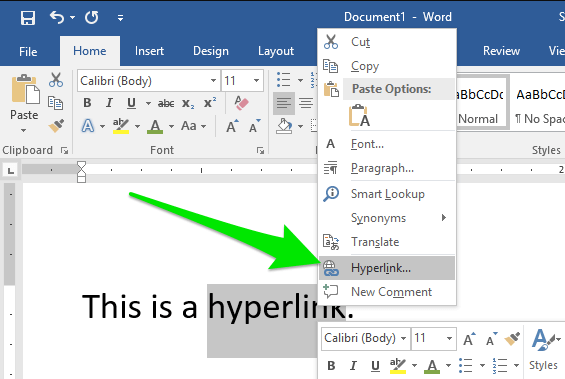This screenshot has width=565, height=379.
Task: Open the ribbon font color arrow
Action: (171, 126)
